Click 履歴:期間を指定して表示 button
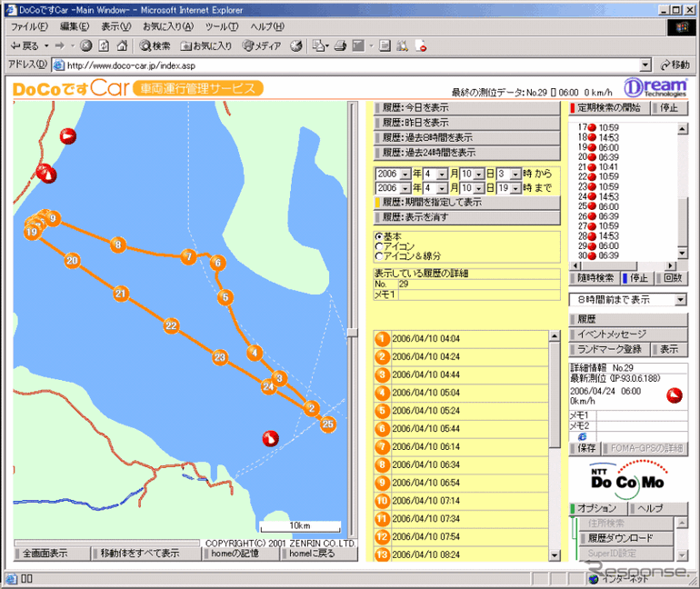Screen dimensions: 700x589 [466, 202]
